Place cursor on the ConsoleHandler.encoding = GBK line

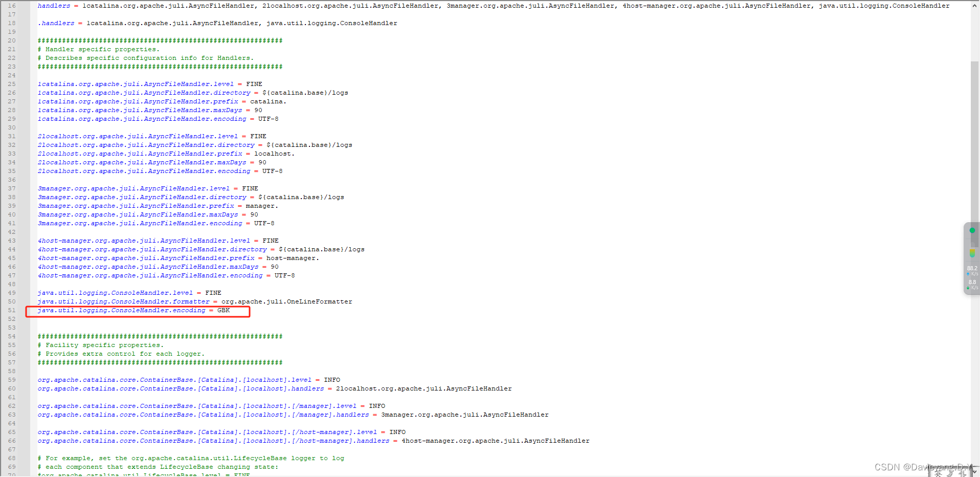pyautogui.click(x=133, y=310)
